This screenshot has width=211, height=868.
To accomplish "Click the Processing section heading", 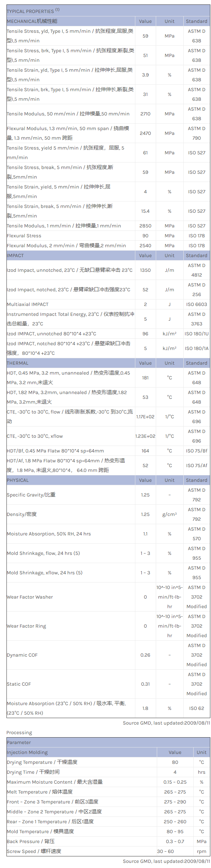I will point(19,732).
